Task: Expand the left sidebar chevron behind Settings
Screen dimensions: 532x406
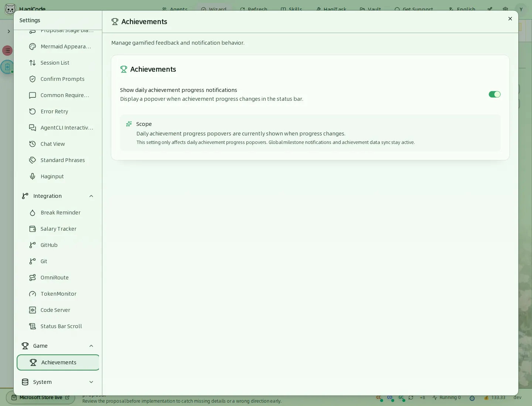Action: coord(9,31)
